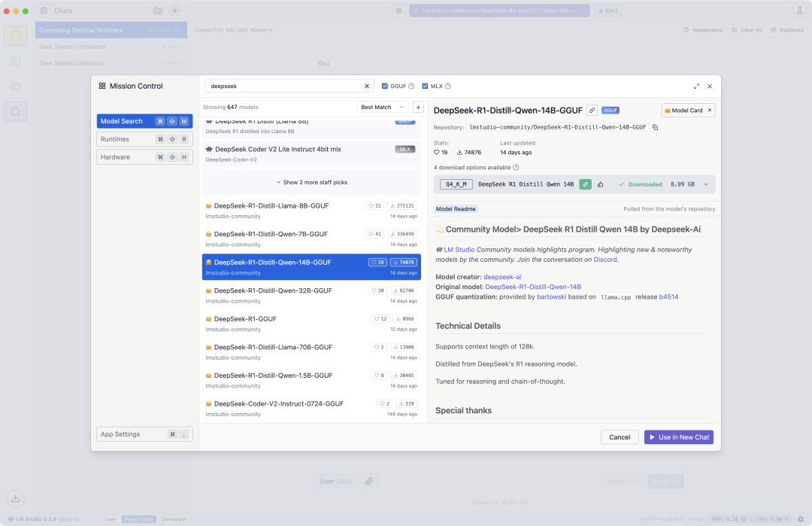Viewport: 812px width, 526px height.
Task: Switch to User mode in the status bar
Action: click(x=111, y=519)
